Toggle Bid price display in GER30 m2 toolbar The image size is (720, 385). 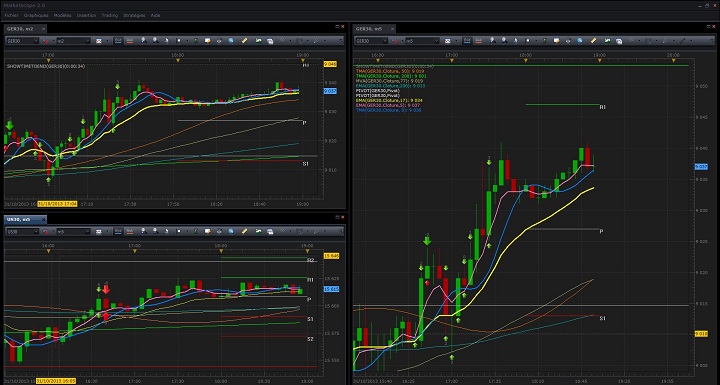pos(118,41)
